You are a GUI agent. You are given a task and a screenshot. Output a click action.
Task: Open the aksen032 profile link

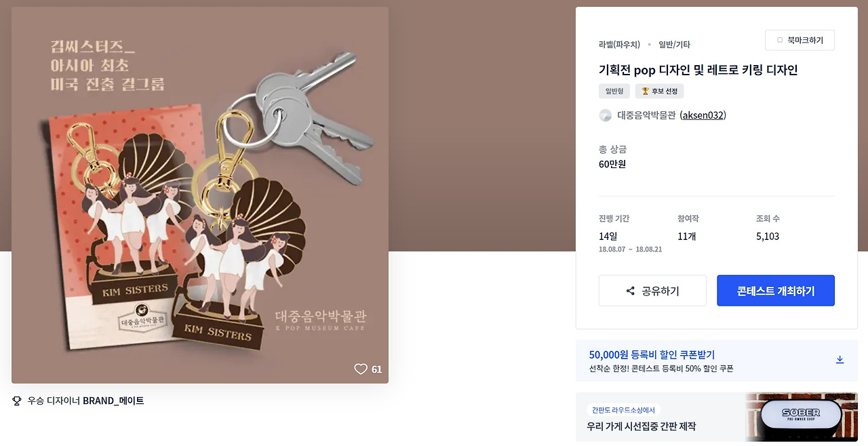pyautogui.click(x=703, y=115)
